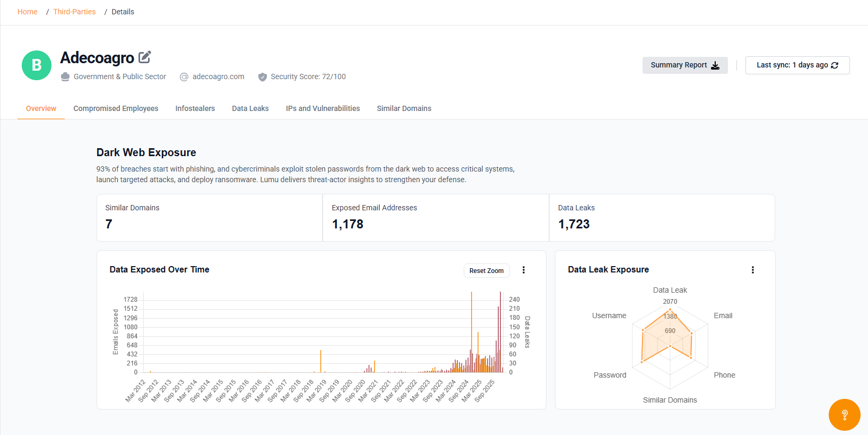This screenshot has height=435, width=868.
Task: Open the Infostealers tab
Action: (195, 108)
